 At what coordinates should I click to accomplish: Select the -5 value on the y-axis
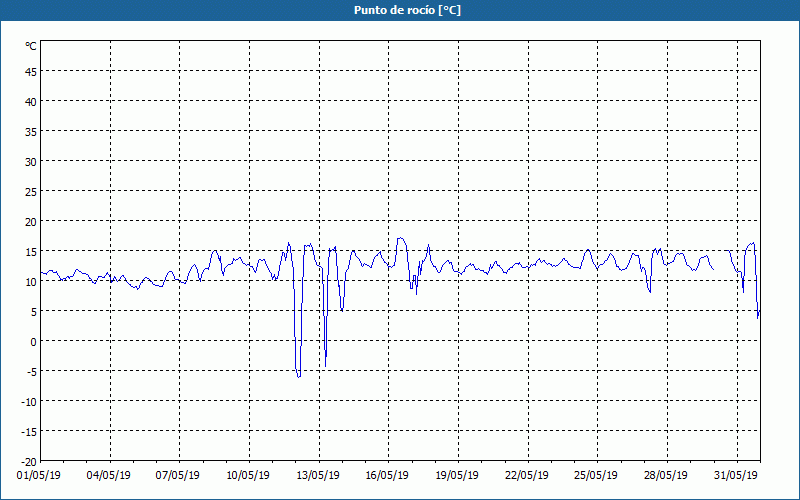point(32,372)
